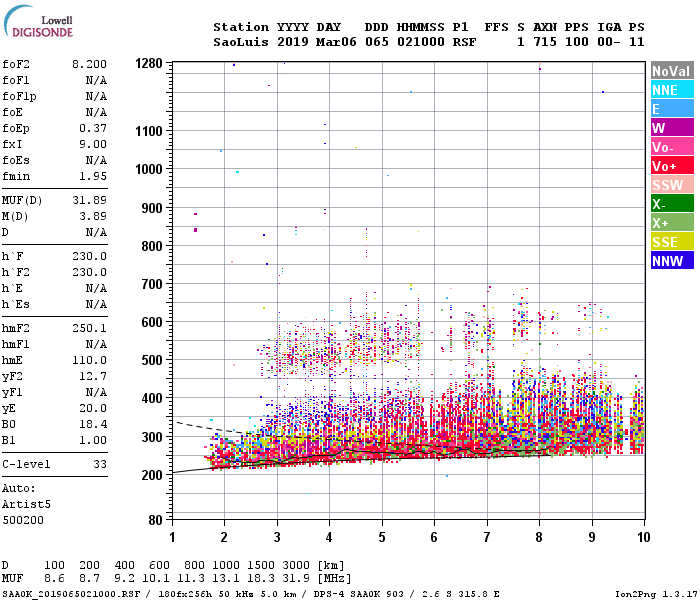Click the PPS value 100
This screenshot has height=600, width=700.
(x=577, y=42)
